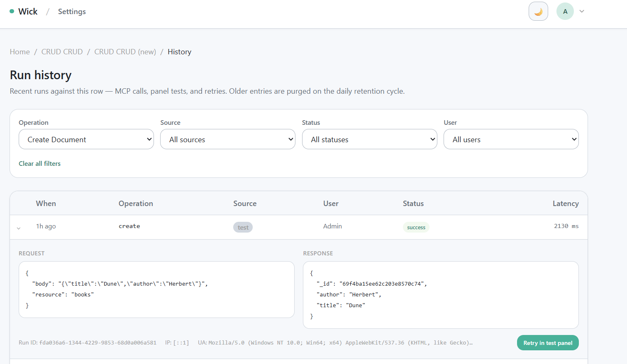This screenshot has height=364, width=627.
Task: Click the UA: Mozilla/5.0 user agent text
Action: click(335, 342)
